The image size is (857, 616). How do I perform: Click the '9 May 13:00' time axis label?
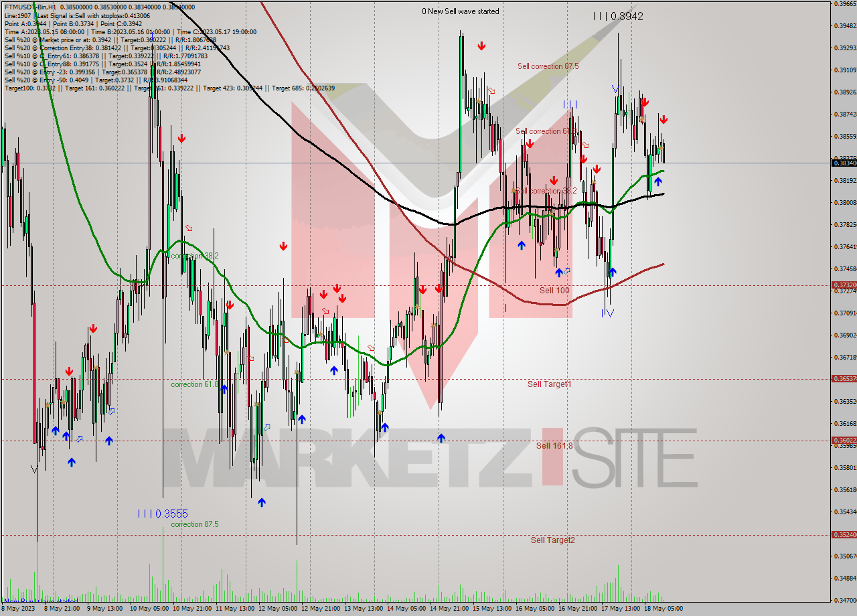tap(106, 609)
